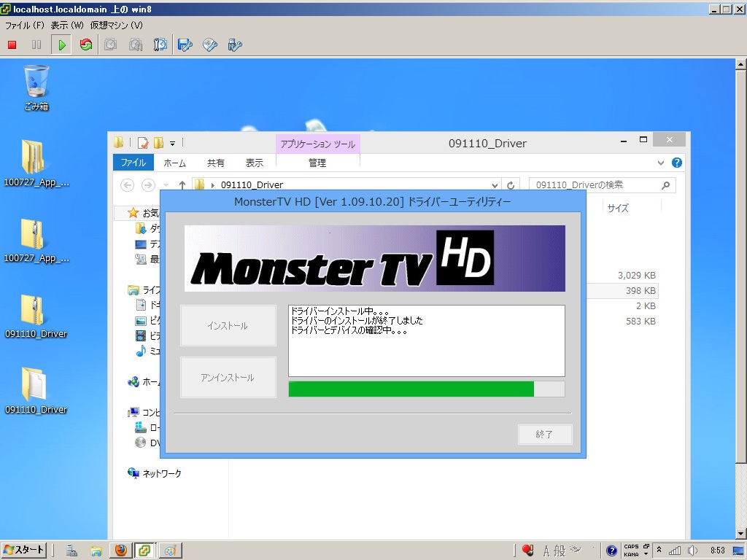Open the スタート menu

tap(24, 550)
